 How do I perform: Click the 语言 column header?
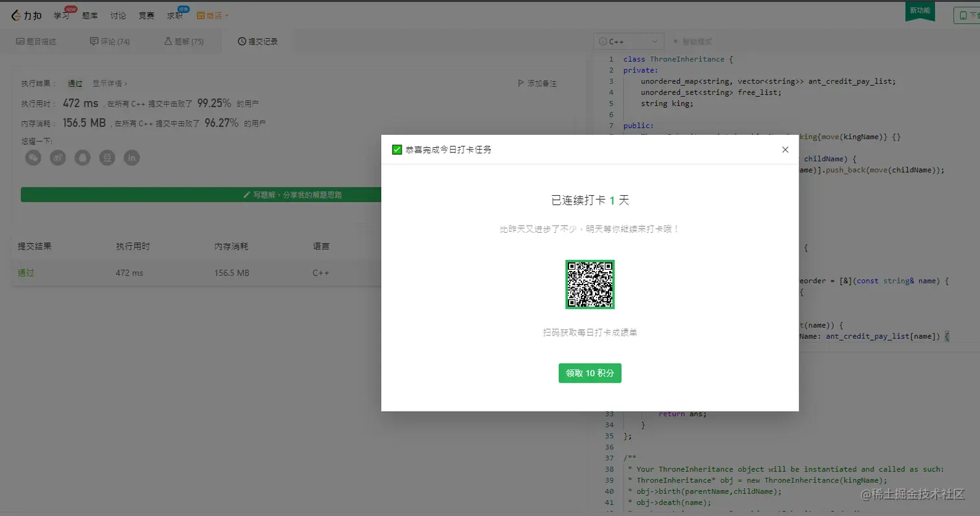[x=321, y=246]
